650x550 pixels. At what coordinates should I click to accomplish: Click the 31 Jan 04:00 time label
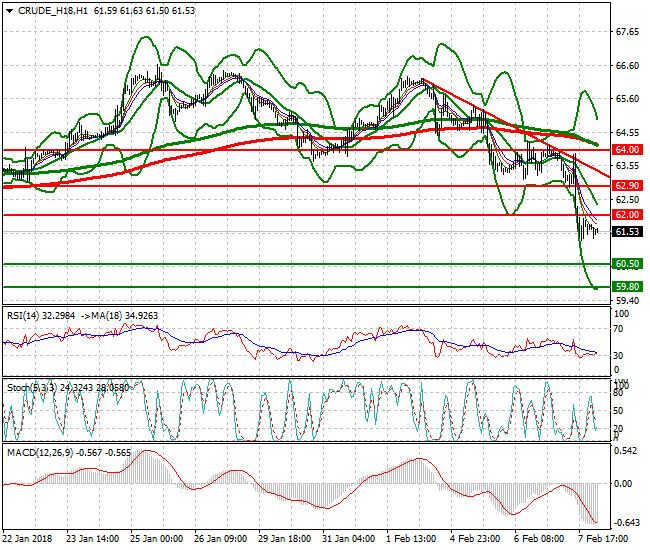(348, 539)
